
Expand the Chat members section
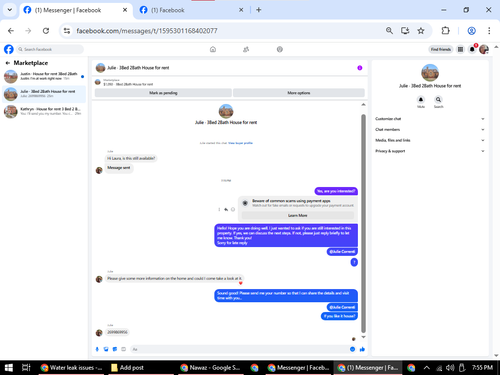click(430, 129)
